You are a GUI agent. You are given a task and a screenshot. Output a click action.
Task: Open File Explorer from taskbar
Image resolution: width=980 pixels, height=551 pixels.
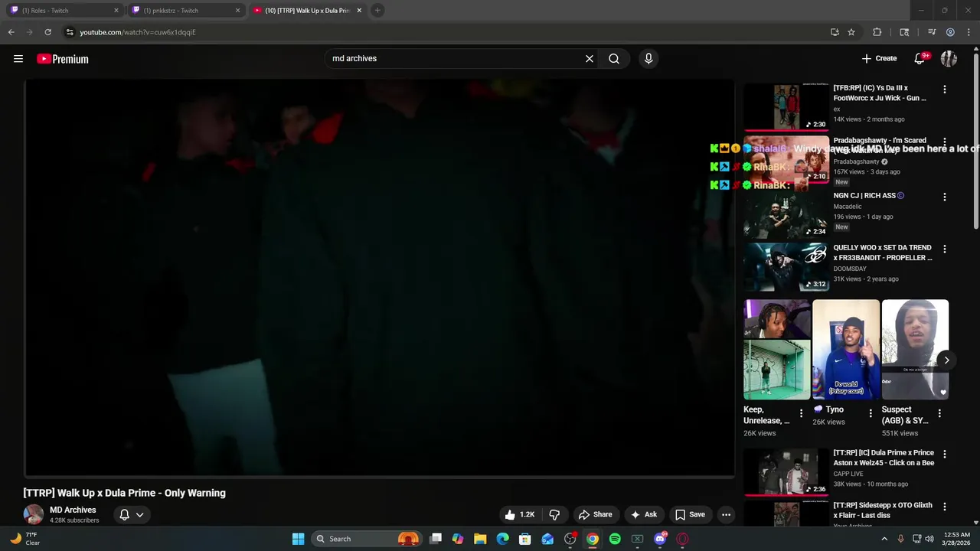[x=480, y=539]
